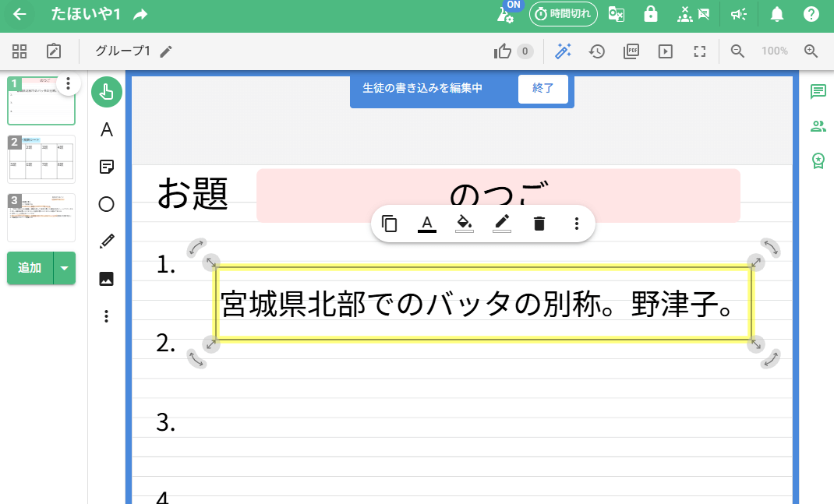Click the 追加 button
The image size is (834, 504).
[30, 268]
